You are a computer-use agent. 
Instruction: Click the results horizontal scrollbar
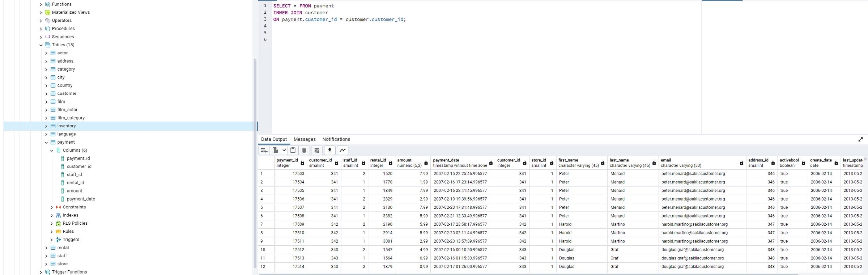point(528,274)
